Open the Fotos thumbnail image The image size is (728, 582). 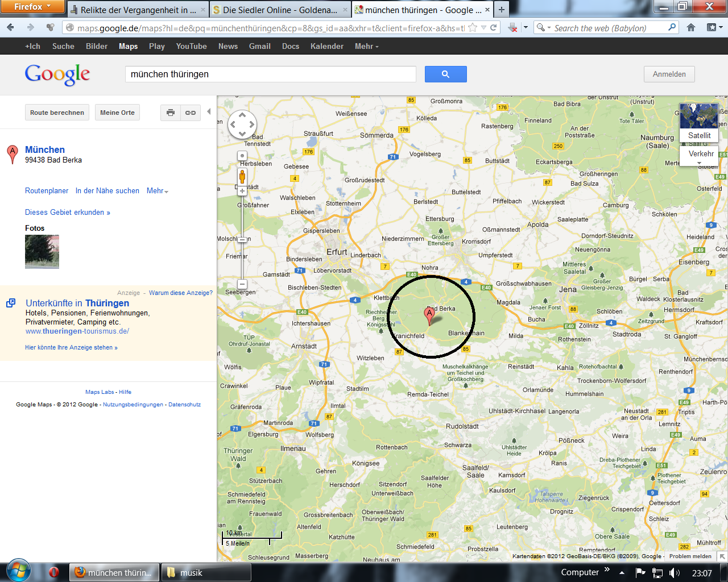coord(42,252)
